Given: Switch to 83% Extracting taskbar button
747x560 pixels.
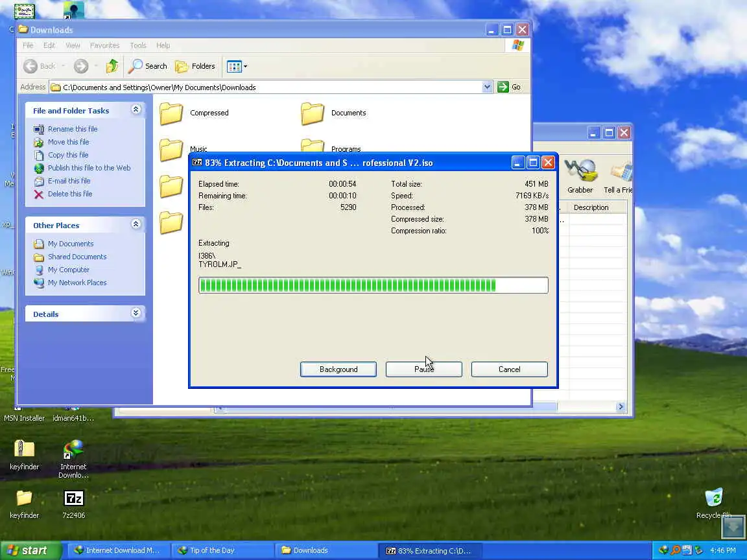Looking at the screenshot, I should pos(429,550).
